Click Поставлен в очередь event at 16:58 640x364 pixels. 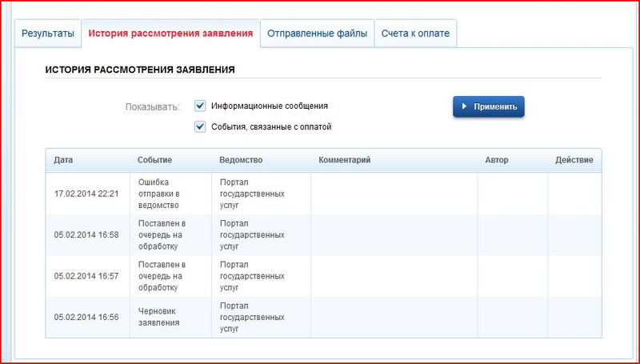tap(162, 235)
